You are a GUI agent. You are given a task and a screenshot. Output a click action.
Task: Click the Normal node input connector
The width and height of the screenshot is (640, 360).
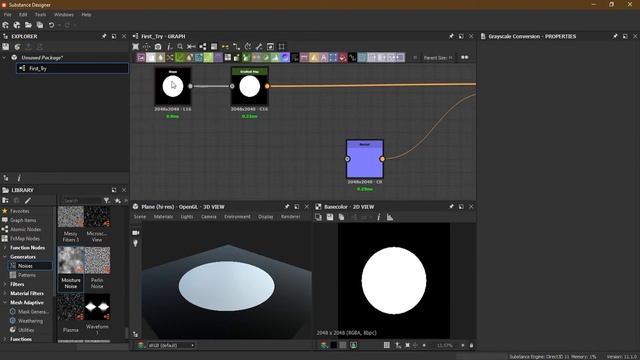(347, 159)
